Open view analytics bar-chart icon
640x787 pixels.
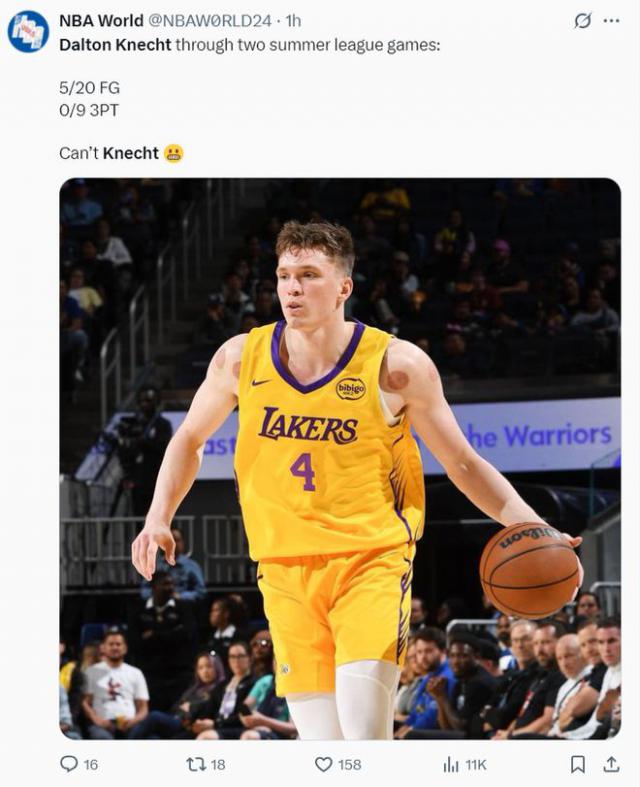pyautogui.click(x=451, y=764)
